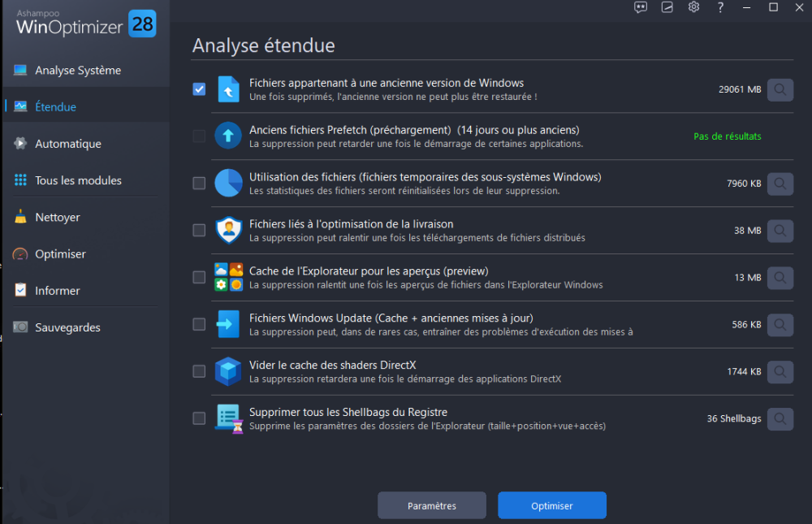
Task: Click the Shellbags registry list icon
Action: (230, 418)
